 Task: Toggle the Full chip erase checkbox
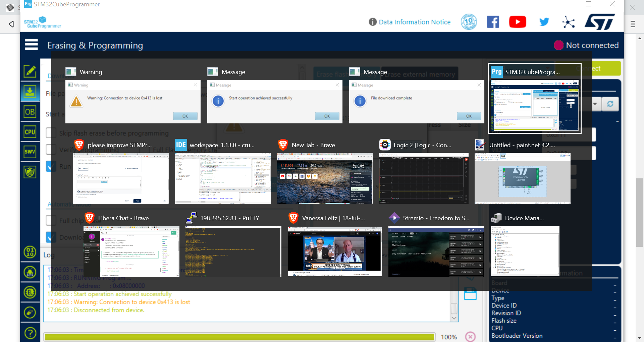pyautogui.click(x=51, y=220)
